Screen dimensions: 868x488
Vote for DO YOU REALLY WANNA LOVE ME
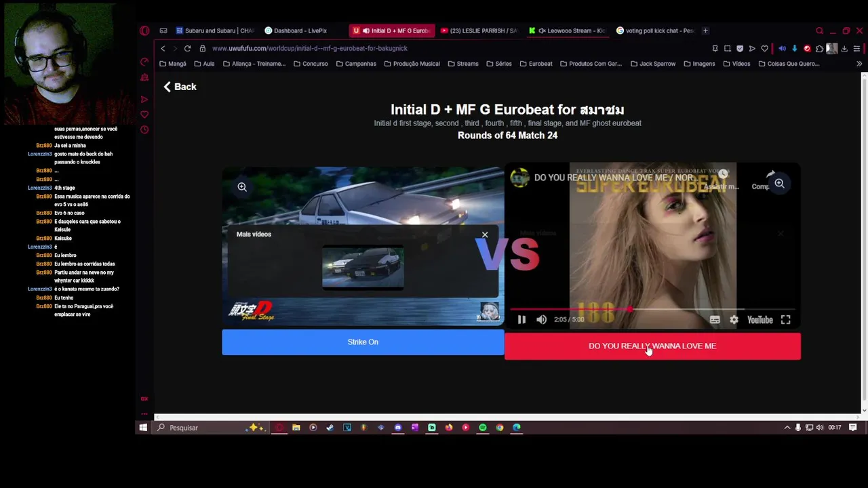click(652, 346)
